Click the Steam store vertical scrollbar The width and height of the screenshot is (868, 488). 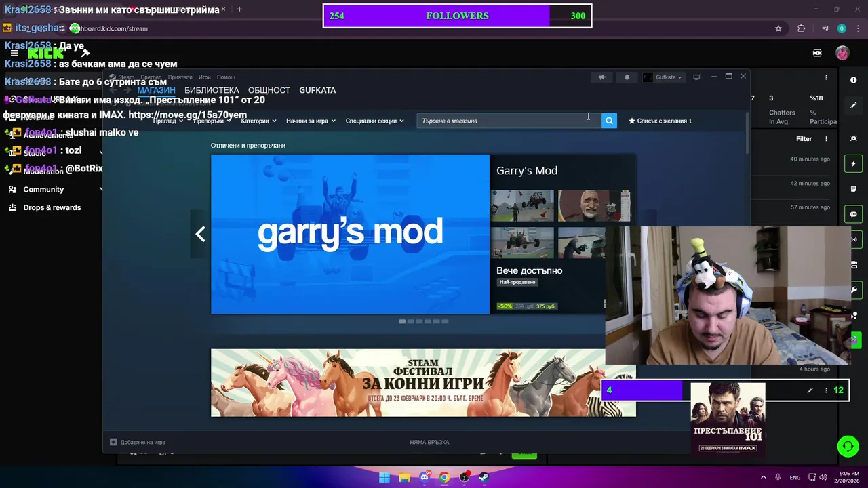[x=747, y=134]
